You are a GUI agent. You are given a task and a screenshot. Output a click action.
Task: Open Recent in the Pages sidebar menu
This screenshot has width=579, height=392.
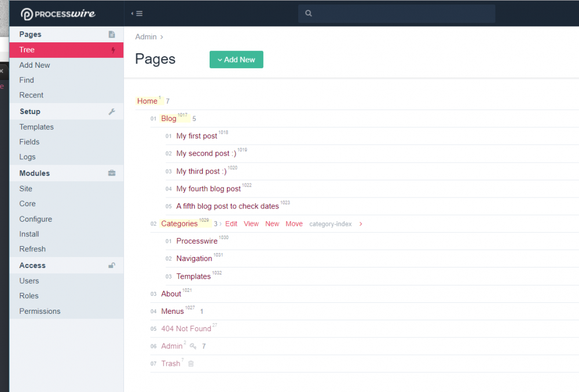pos(31,95)
